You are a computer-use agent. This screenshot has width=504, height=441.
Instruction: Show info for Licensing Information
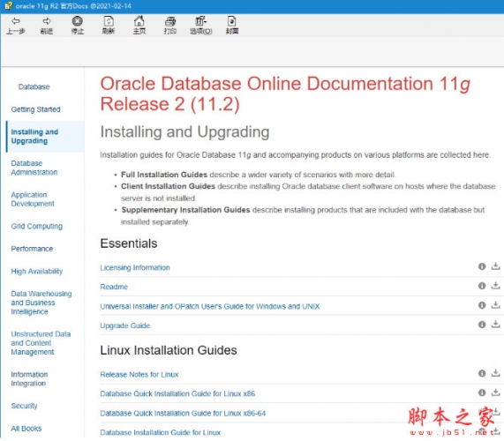[x=482, y=266]
